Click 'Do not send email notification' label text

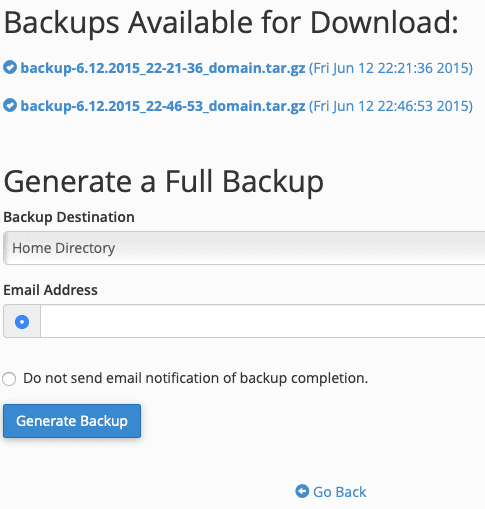click(x=196, y=378)
